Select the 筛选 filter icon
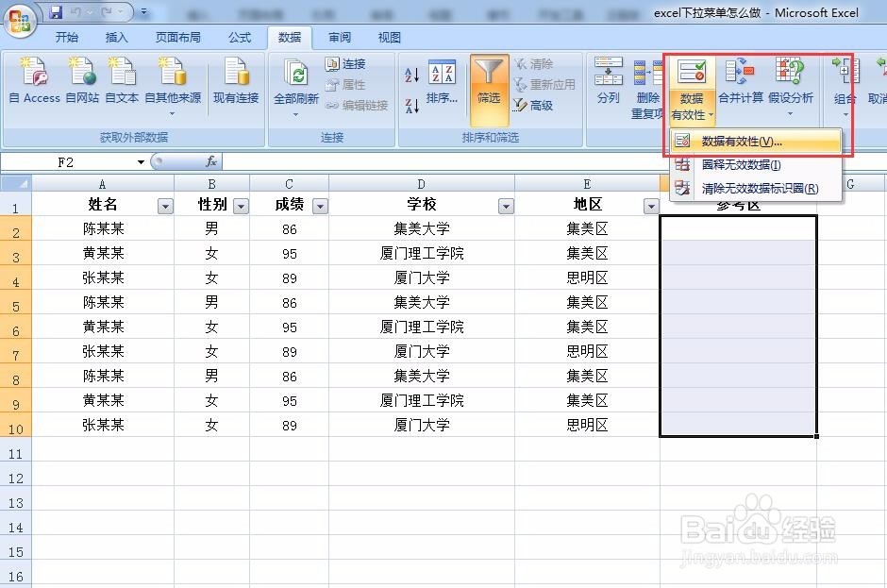This screenshot has height=588, width=887. [489, 85]
